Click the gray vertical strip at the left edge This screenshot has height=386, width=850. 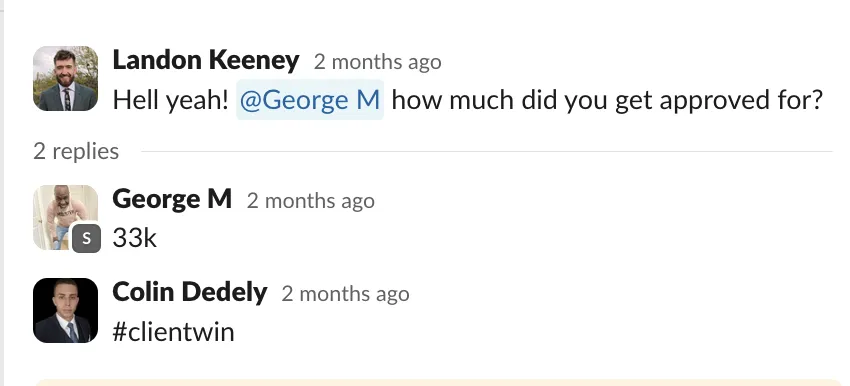(2, 193)
